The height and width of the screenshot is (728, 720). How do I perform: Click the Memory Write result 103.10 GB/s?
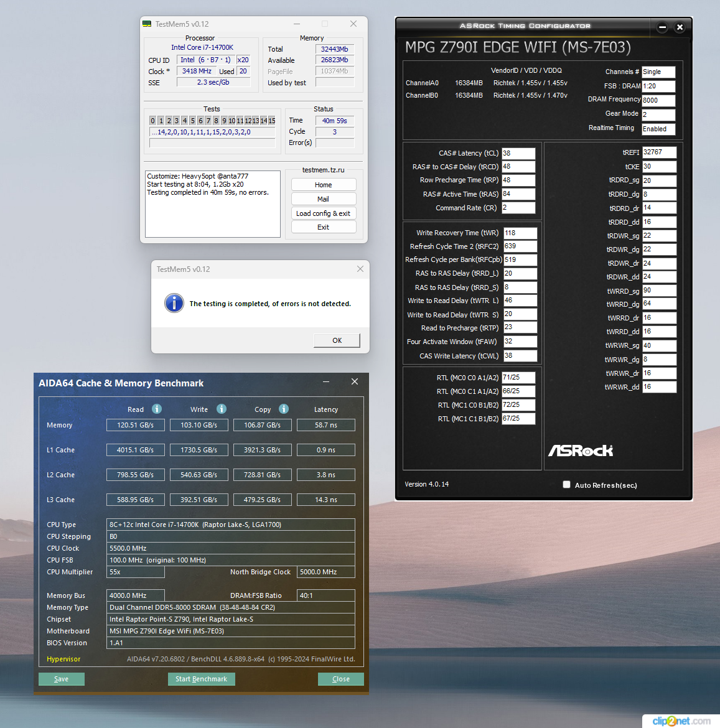[199, 425]
